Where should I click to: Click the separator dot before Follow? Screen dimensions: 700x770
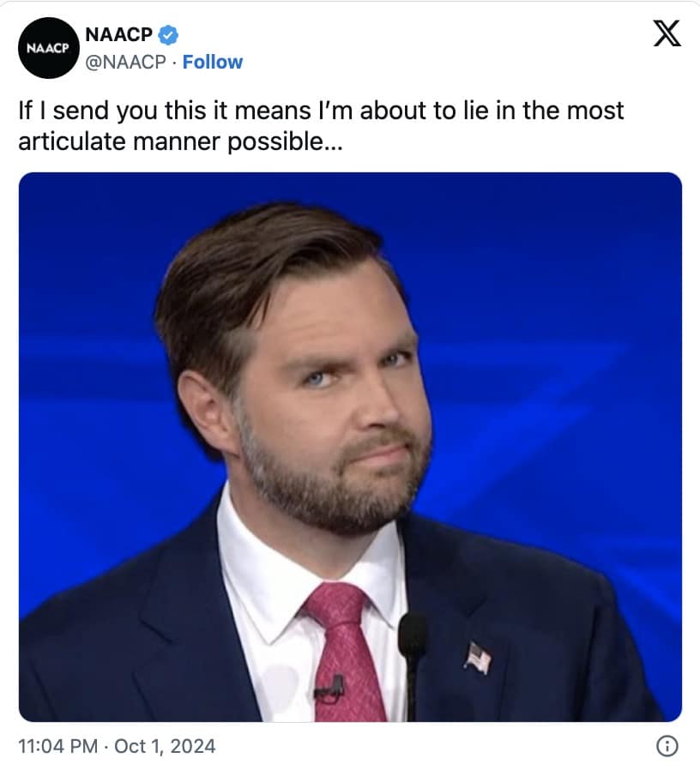pyautogui.click(x=174, y=63)
